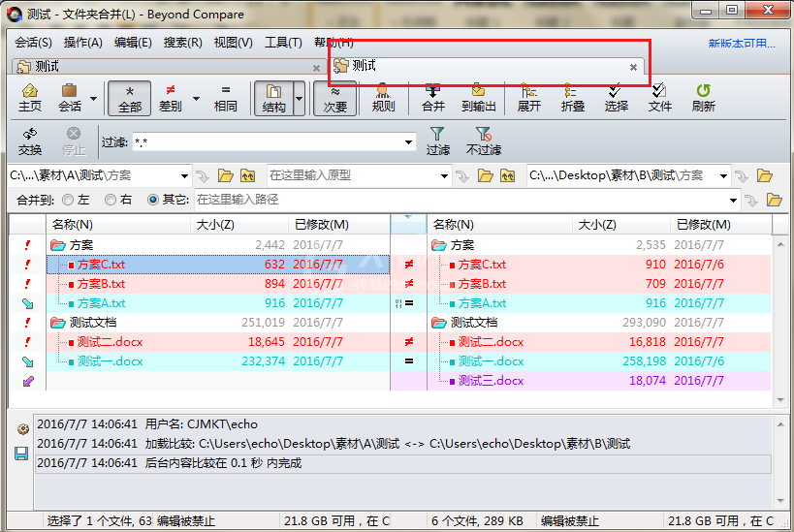Show only differences with 差别 button

click(x=171, y=98)
